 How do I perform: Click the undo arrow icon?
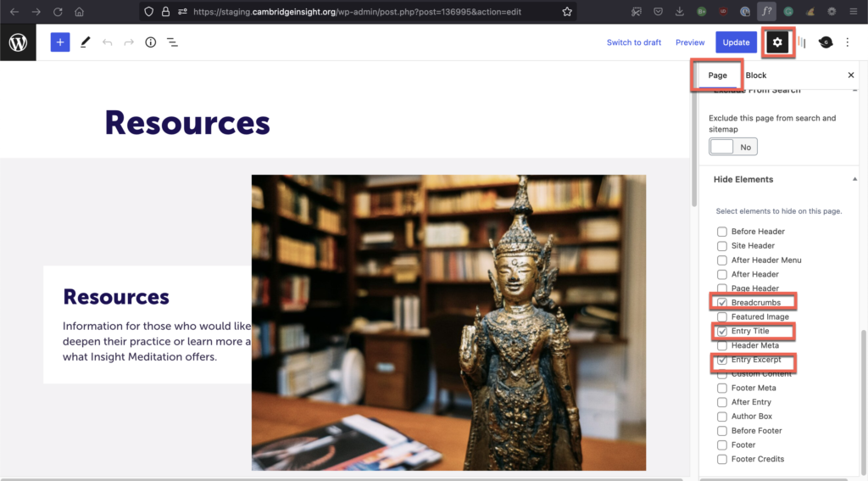click(x=108, y=42)
